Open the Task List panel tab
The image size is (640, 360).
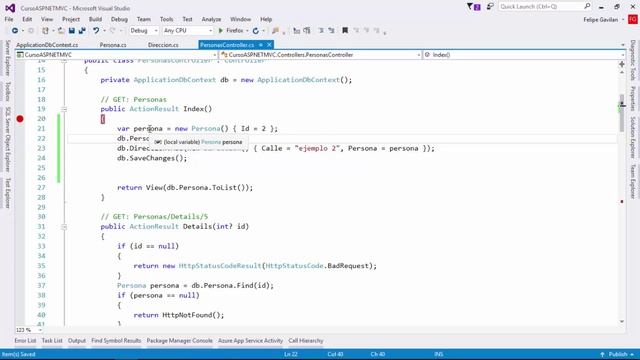[x=52, y=341]
